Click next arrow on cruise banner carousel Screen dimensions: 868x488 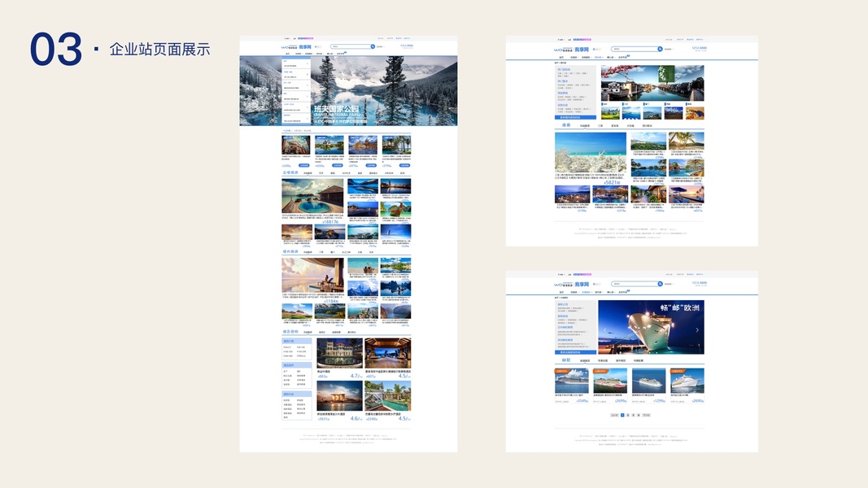(697, 329)
